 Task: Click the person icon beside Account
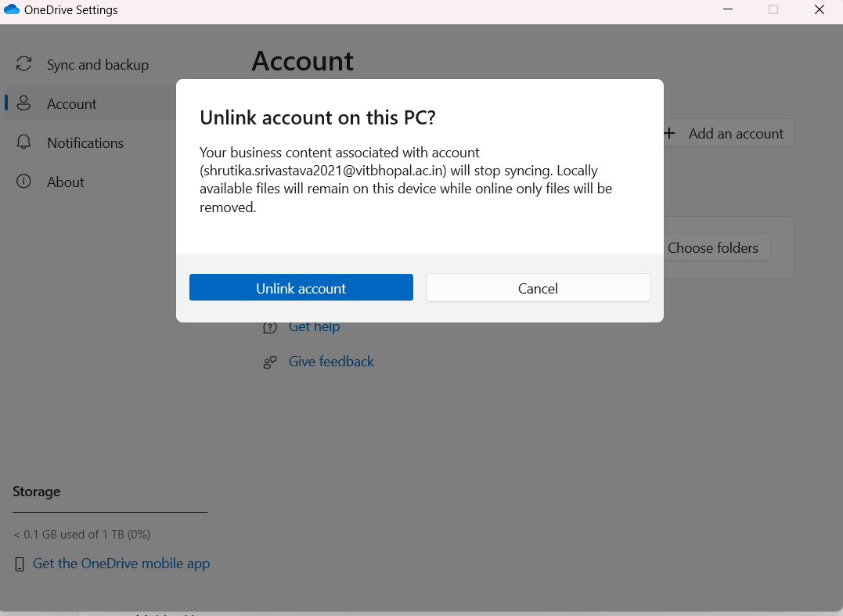[x=24, y=103]
